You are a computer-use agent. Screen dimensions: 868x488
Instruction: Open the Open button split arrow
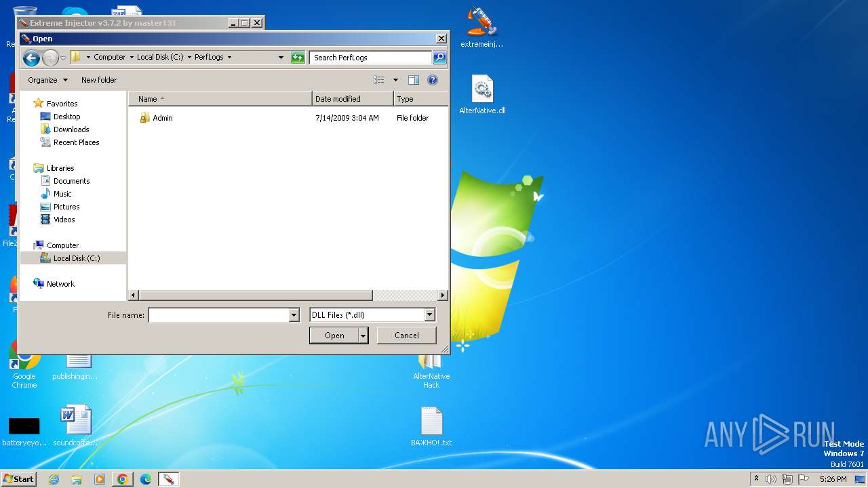(x=363, y=335)
